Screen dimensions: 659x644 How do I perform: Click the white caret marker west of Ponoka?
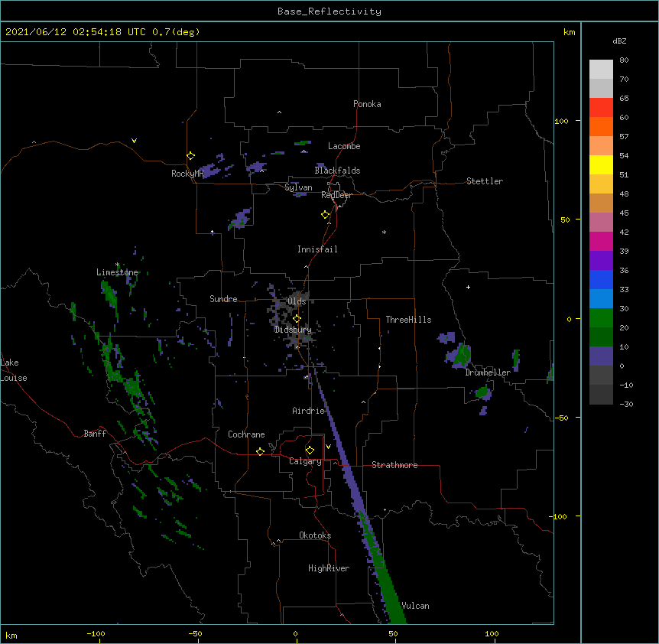tap(279, 112)
